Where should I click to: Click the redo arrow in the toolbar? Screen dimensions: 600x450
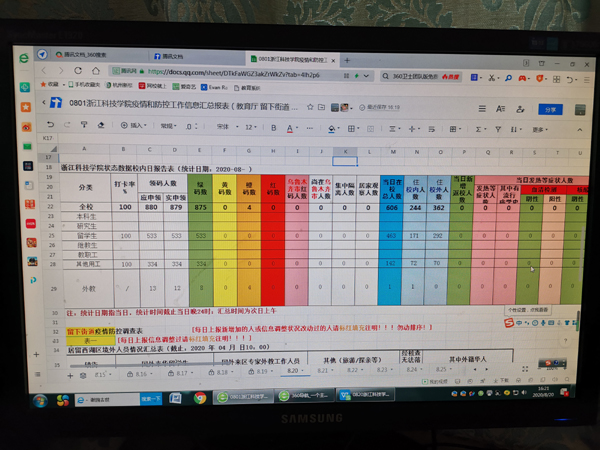click(68, 125)
